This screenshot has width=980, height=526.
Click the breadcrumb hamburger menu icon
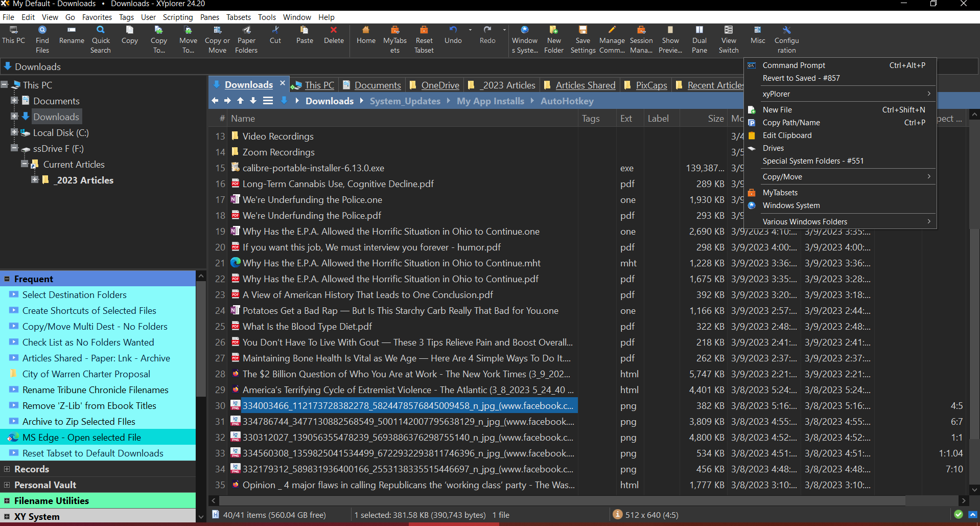[x=268, y=101]
